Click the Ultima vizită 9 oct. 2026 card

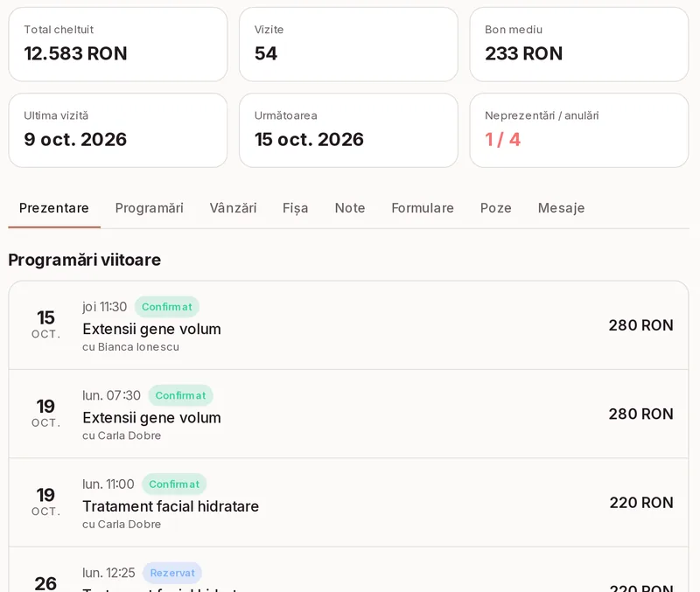(118, 130)
